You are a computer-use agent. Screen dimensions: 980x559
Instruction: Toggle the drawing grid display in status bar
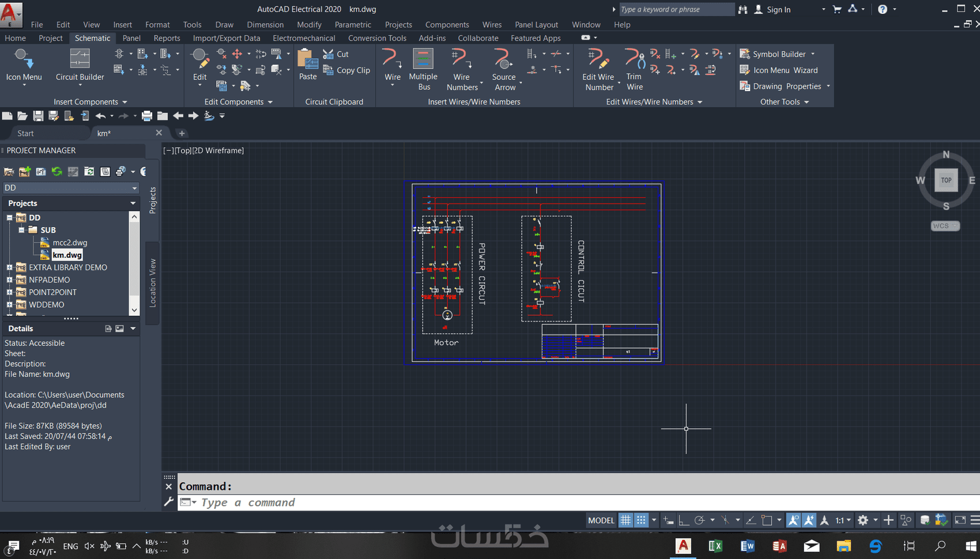pos(625,520)
